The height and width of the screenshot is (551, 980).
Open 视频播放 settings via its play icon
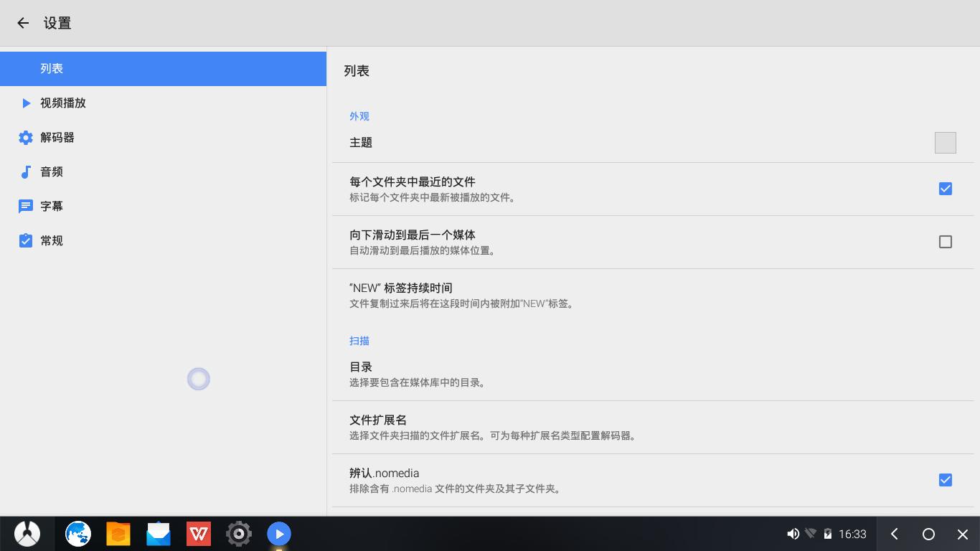[x=26, y=103]
